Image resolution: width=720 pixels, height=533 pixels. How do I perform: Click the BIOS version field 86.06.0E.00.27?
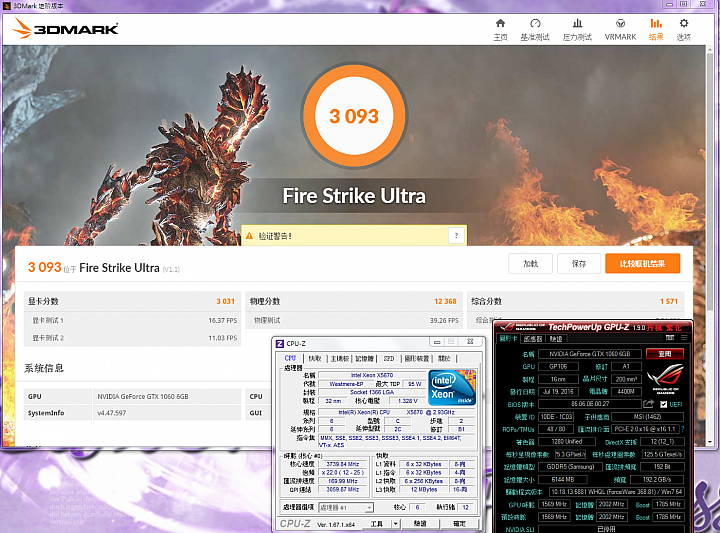[590, 404]
